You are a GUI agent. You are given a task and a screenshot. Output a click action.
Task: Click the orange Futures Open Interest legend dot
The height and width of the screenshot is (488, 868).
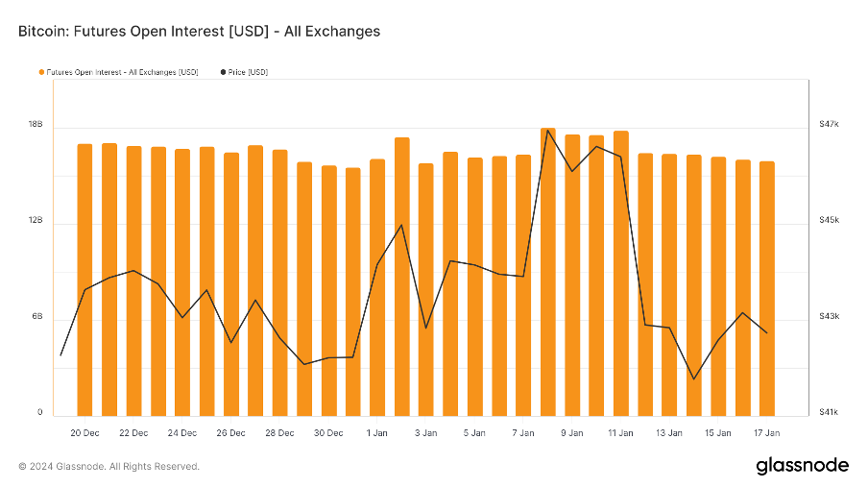pyautogui.click(x=41, y=72)
